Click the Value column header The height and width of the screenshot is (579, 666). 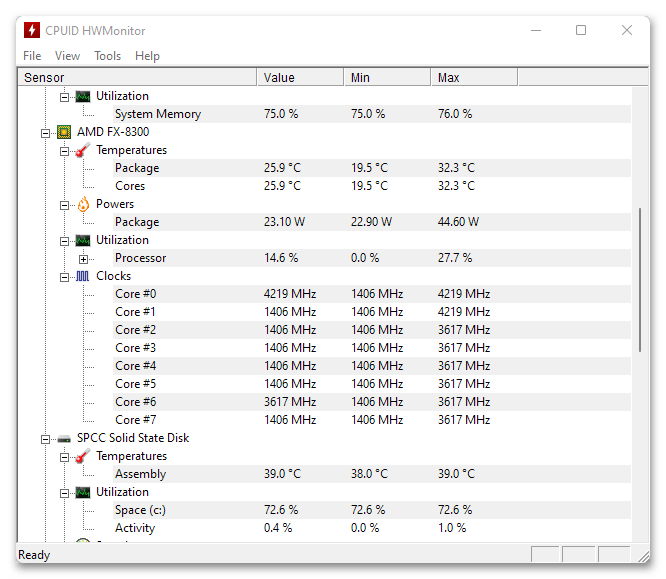(300, 77)
